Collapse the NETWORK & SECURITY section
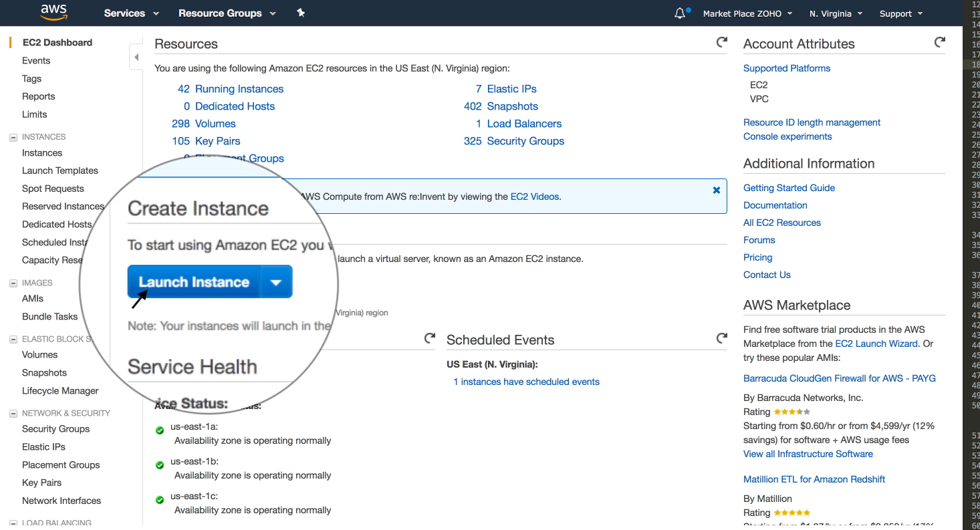This screenshot has width=980, height=530. 13,414
